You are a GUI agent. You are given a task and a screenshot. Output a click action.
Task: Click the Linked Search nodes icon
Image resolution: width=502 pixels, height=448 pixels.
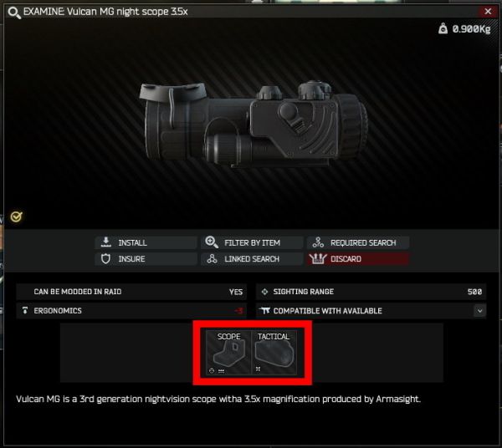pyautogui.click(x=212, y=258)
